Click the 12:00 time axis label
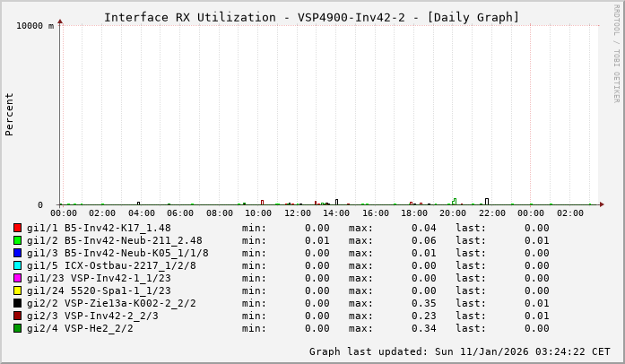 click(298, 213)
